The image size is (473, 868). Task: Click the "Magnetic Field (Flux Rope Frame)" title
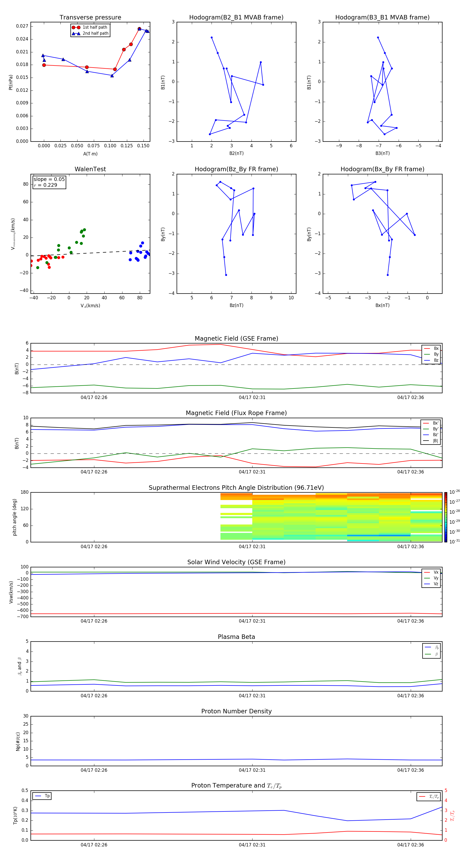click(236, 413)
